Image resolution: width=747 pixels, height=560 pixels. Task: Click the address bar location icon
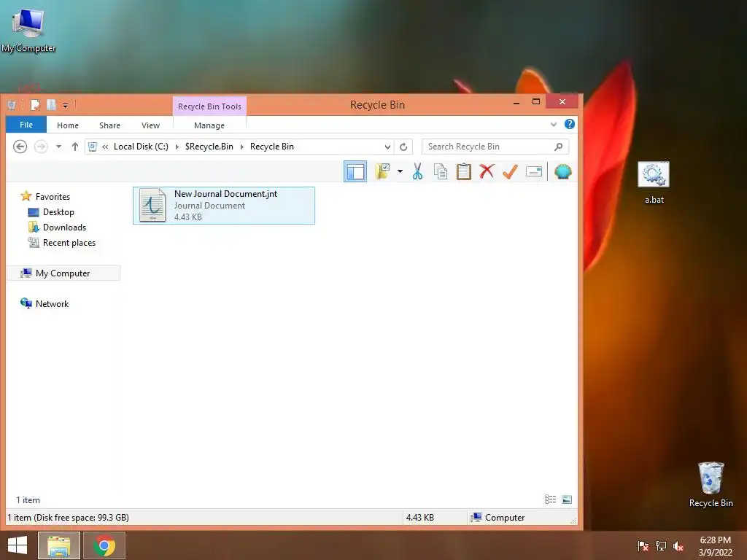[93, 147]
